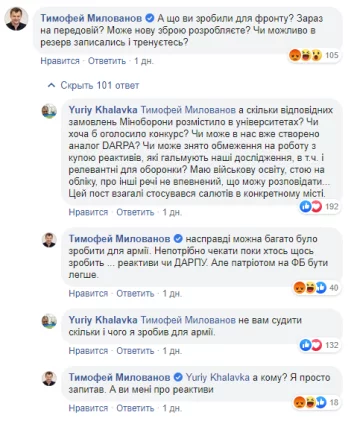
Task: Reply to the top comment via 'Ответить'
Action: [107, 61]
